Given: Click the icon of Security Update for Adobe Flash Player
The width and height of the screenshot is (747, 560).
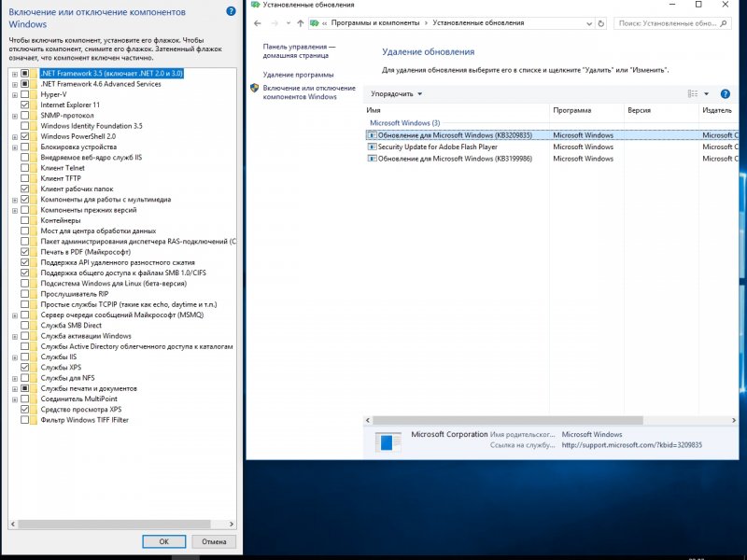Looking at the screenshot, I should tap(372, 147).
